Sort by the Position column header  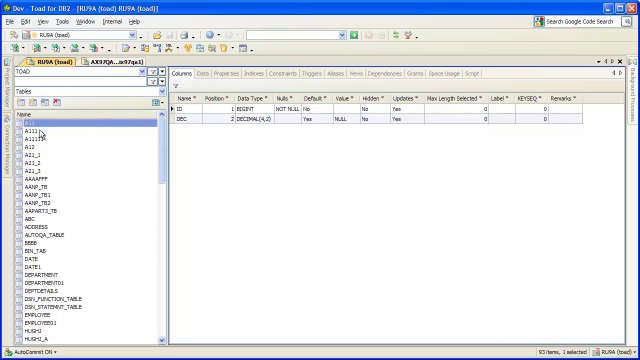point(217,98)
